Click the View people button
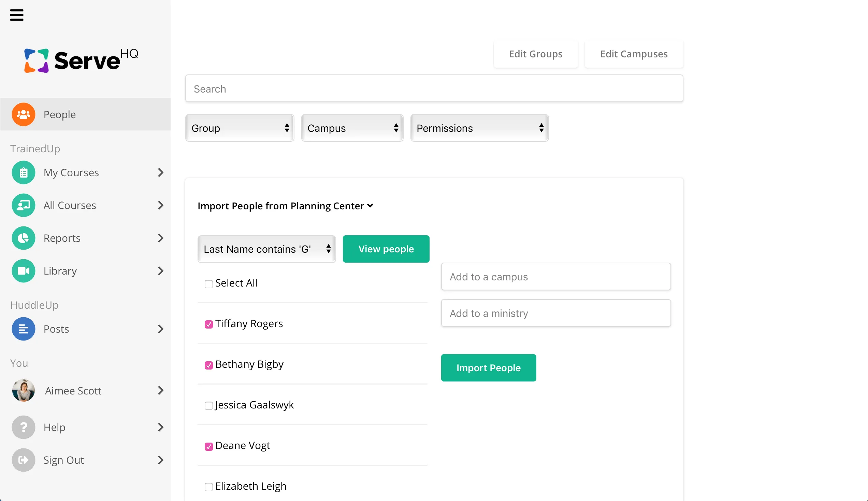Screen dimensions: 868x501 386,248
